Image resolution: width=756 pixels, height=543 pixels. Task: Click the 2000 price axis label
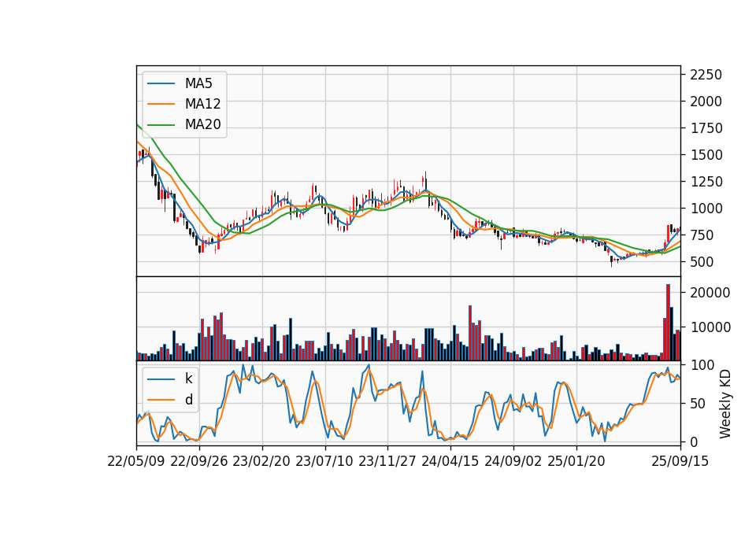coord(706,102)
